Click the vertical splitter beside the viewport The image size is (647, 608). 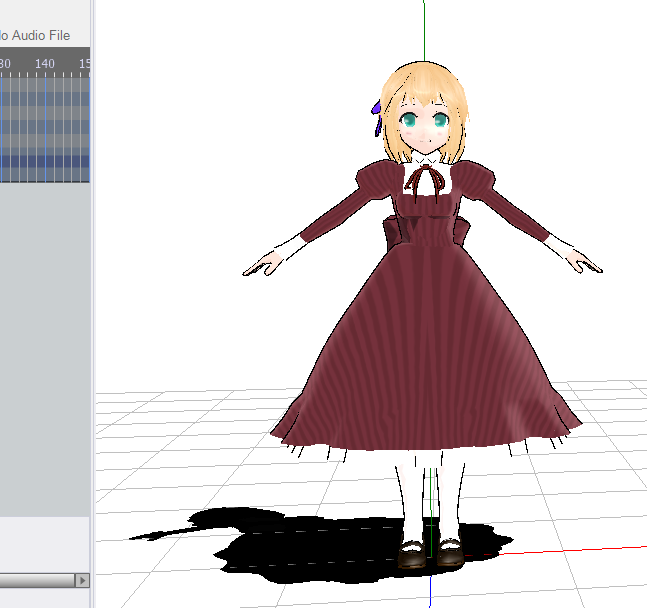[93, 304]
